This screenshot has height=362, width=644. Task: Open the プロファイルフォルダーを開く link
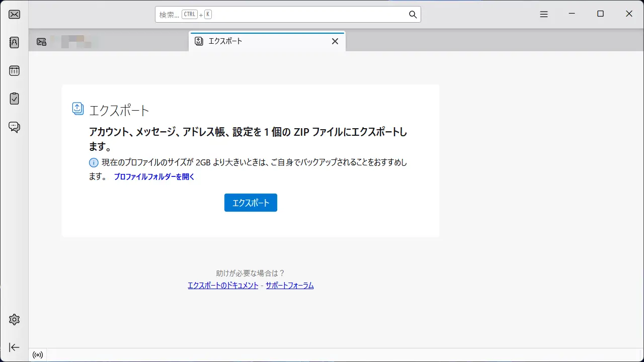pyautogui.click(x=154, y=177)
